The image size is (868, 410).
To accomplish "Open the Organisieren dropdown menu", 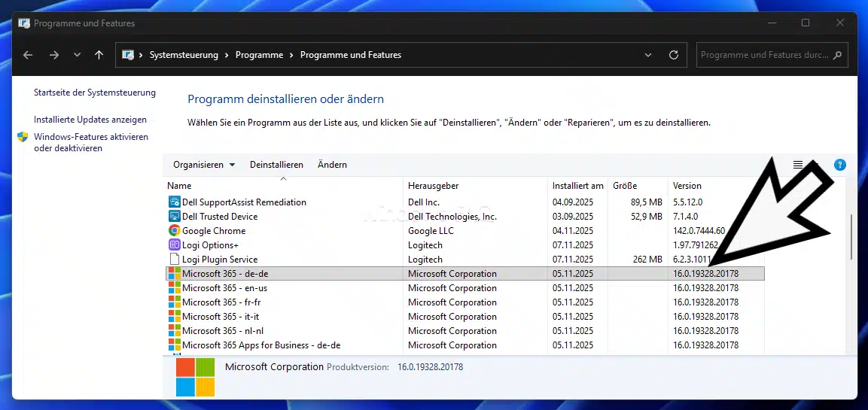I will point(204,165).
